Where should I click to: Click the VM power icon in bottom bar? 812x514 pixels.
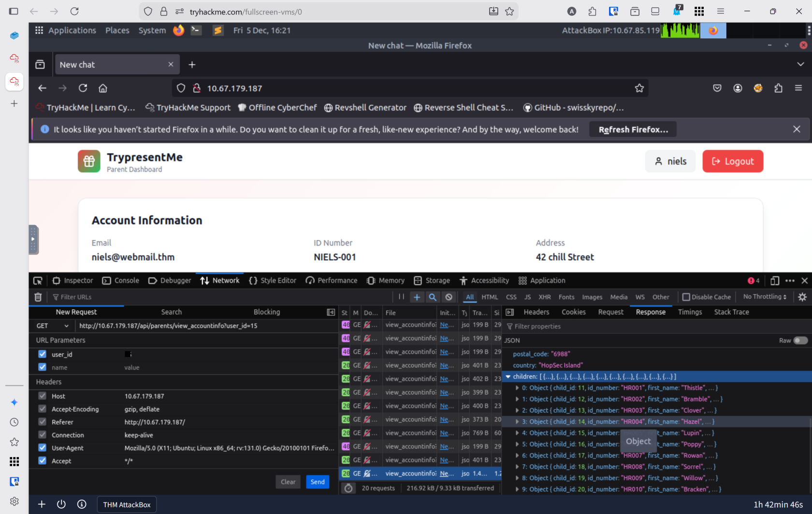tap(61, 504)
